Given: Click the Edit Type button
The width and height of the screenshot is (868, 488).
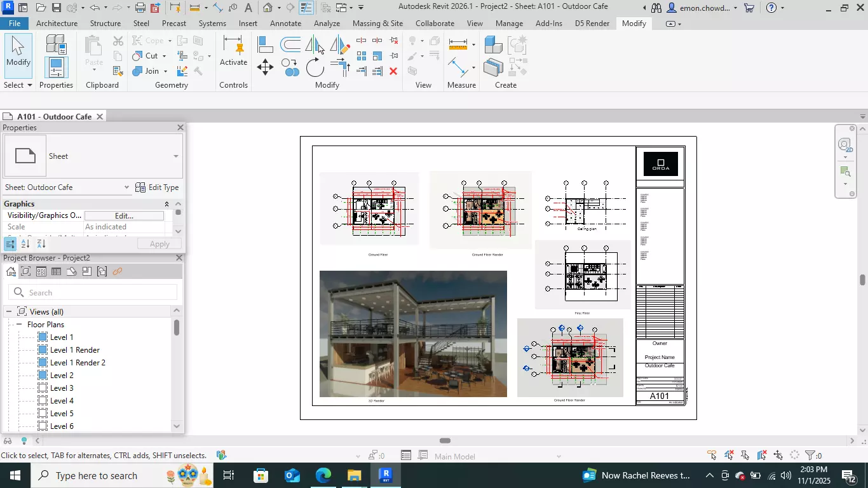Looking at the screenshot, I should click(x=157, y=187).
